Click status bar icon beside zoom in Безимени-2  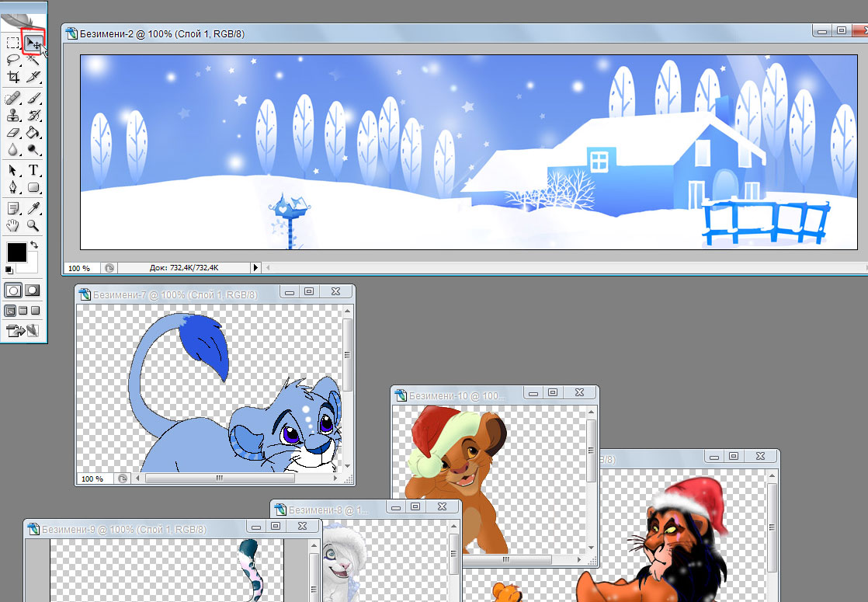109,268
